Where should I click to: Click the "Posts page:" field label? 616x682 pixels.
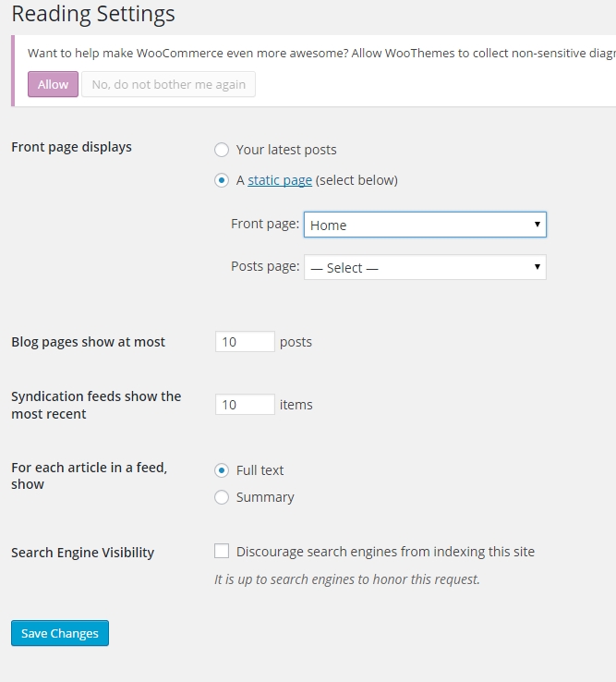(x=265, y=266)
